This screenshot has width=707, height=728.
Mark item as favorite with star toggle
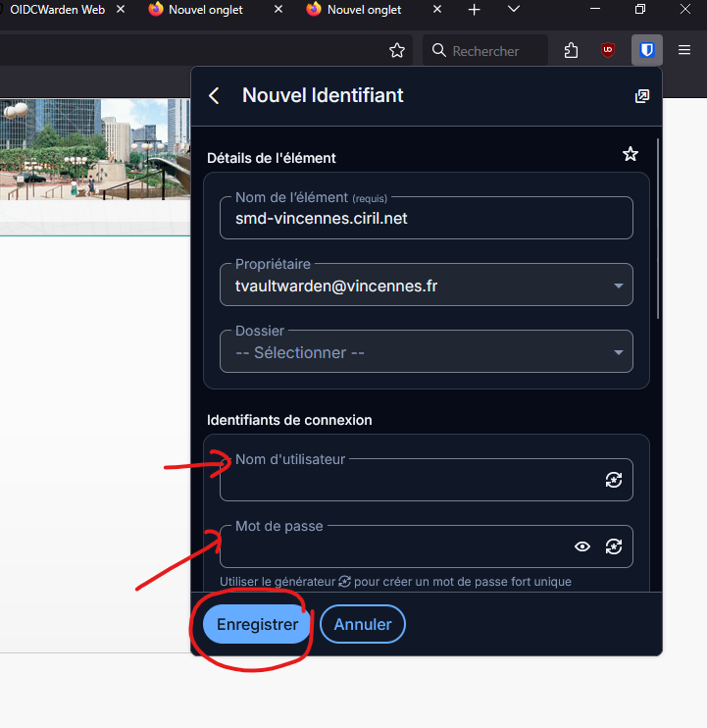(630, 154)
